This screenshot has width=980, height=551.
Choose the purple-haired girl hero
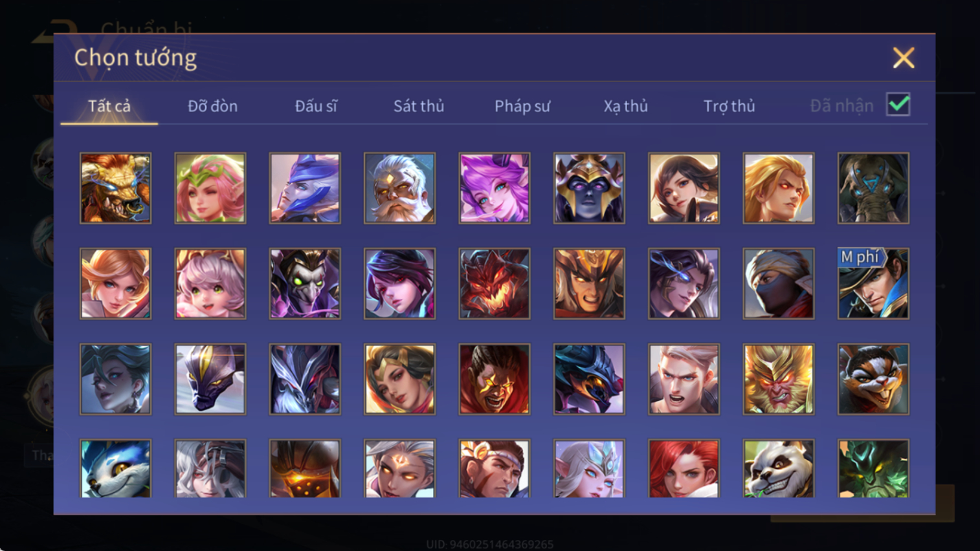[x=495, y=188]
